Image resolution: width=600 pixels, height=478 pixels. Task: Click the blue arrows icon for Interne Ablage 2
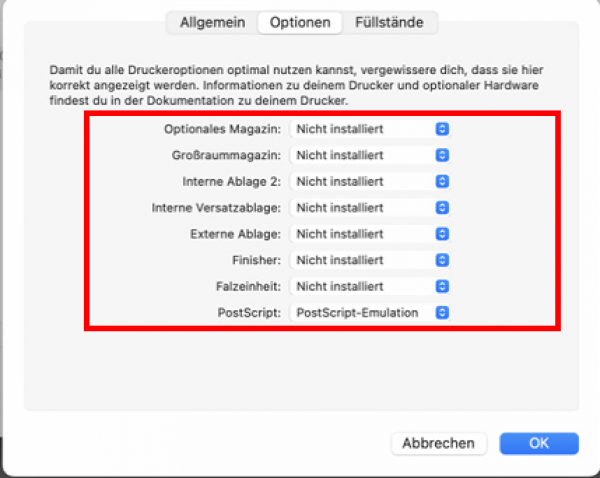click(x=442, y=182)
